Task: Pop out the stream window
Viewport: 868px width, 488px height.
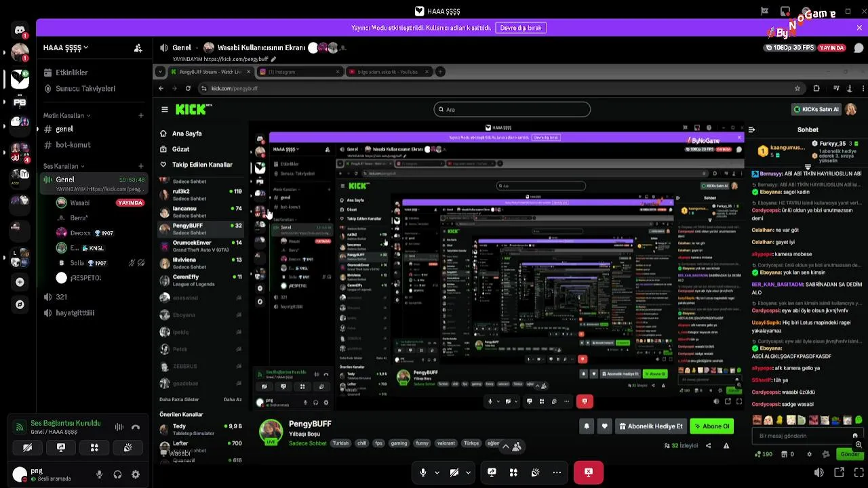Action: pos(839,472)
